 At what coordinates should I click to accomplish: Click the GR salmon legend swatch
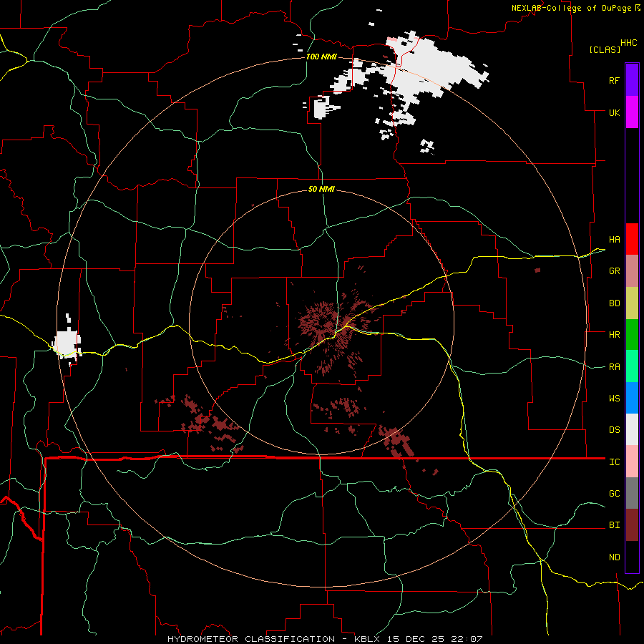click(632, 271)
